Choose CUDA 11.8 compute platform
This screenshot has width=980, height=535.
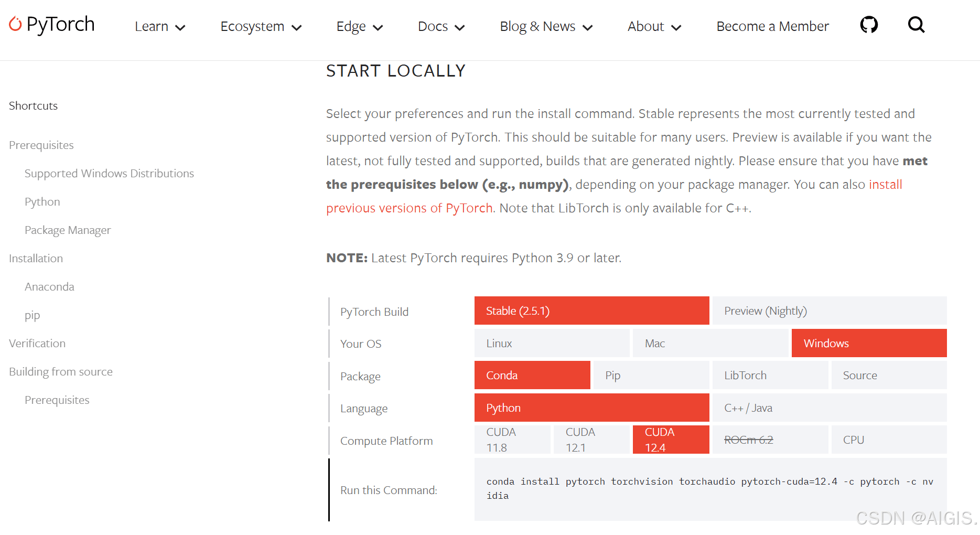tap(512, 440)
